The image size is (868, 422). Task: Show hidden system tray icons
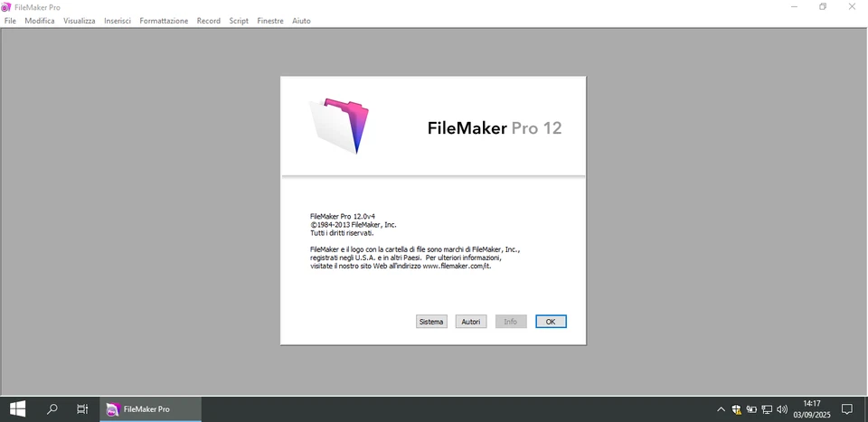tap(721, 409)
